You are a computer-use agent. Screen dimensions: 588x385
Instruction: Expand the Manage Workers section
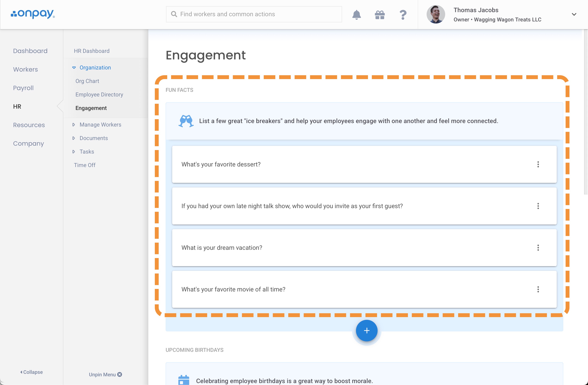point(74,125)
